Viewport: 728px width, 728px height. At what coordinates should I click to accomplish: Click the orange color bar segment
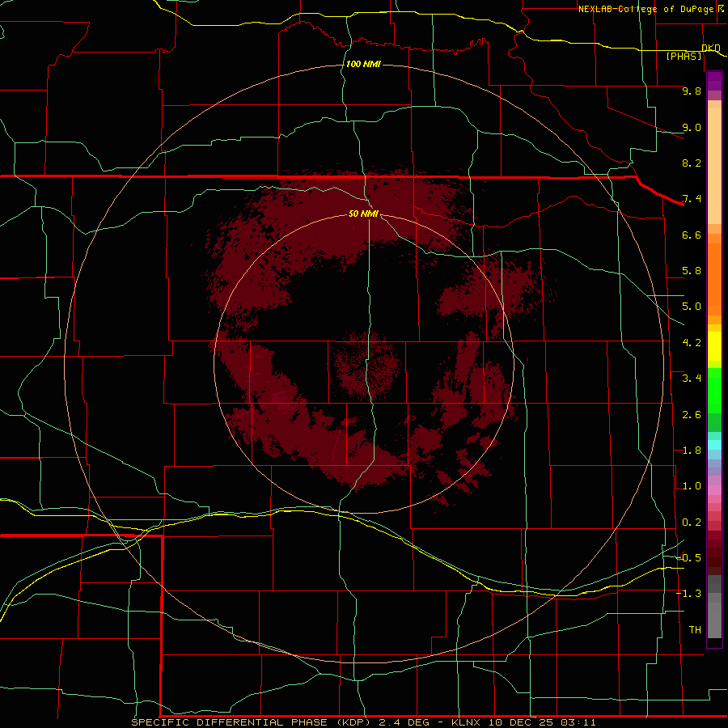714,279
